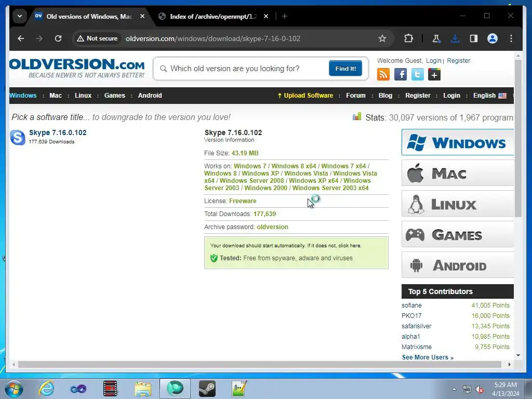Viewport: 532px width, 399px height.
Task: Click the muted volume tray icon
Action: click(x=480, y=390)
